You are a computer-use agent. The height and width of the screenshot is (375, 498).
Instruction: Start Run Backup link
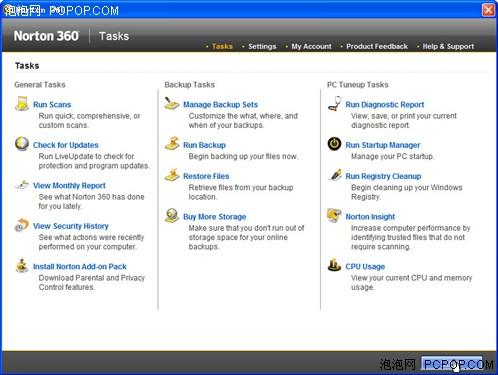click(x=204, y=145)
